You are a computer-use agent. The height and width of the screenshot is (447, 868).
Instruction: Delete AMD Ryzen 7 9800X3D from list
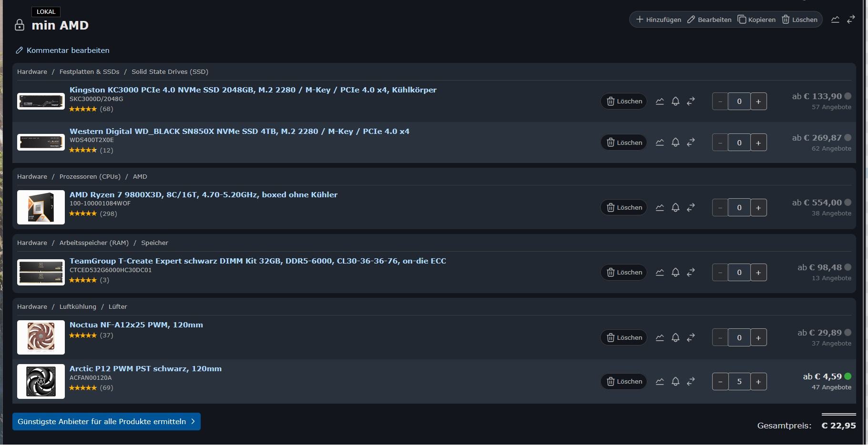(623, 207)
